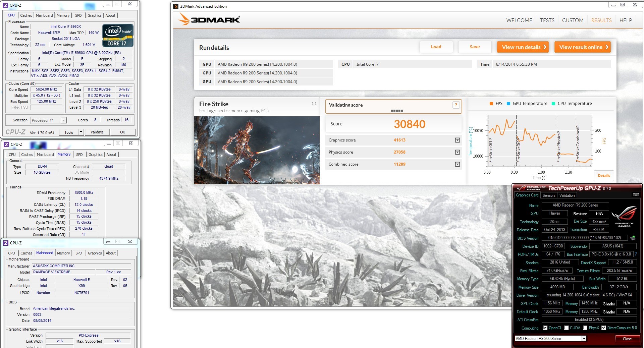The image size is (644, 348).
Task: Go to the TESTS section
Action: 547,20
